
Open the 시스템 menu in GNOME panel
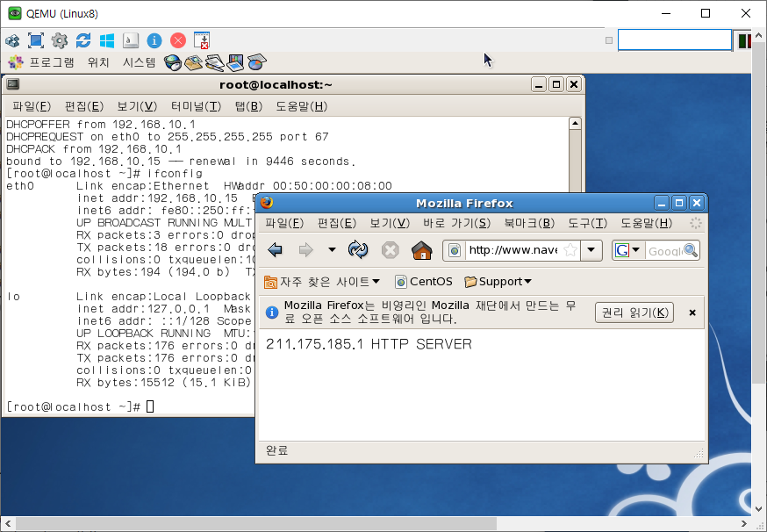(x=139, y=62)
